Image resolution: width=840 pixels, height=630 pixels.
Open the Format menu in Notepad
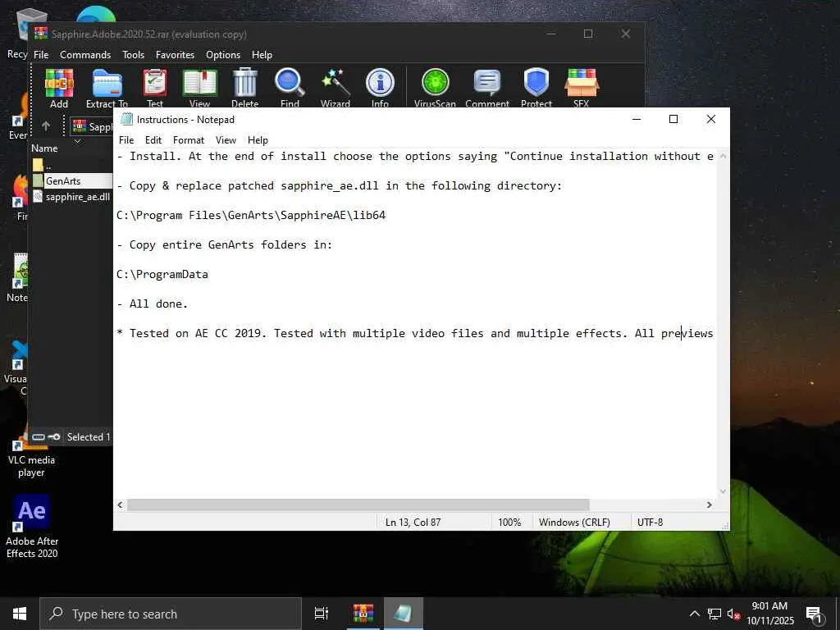189,139
